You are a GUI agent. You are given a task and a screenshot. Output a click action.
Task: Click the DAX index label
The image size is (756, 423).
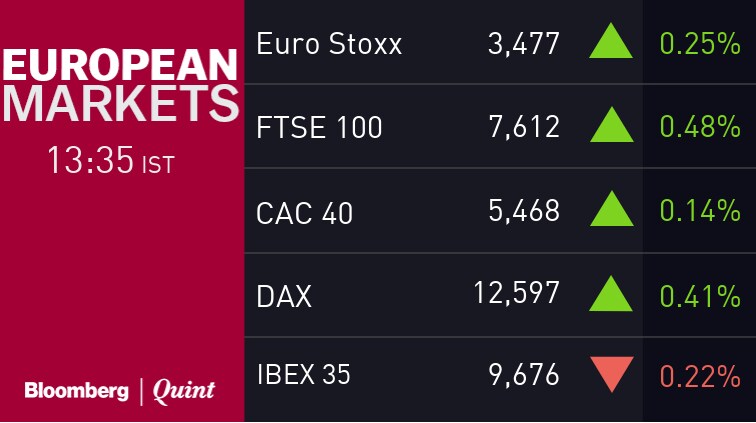click(x=284, y=296)
